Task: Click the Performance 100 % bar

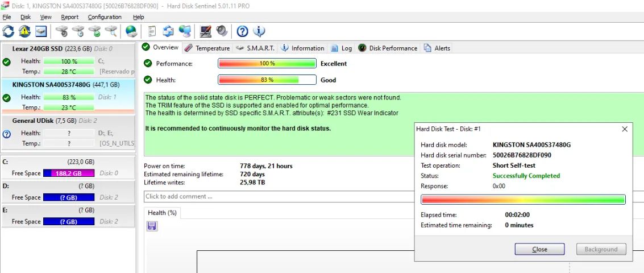Action: 267,63
